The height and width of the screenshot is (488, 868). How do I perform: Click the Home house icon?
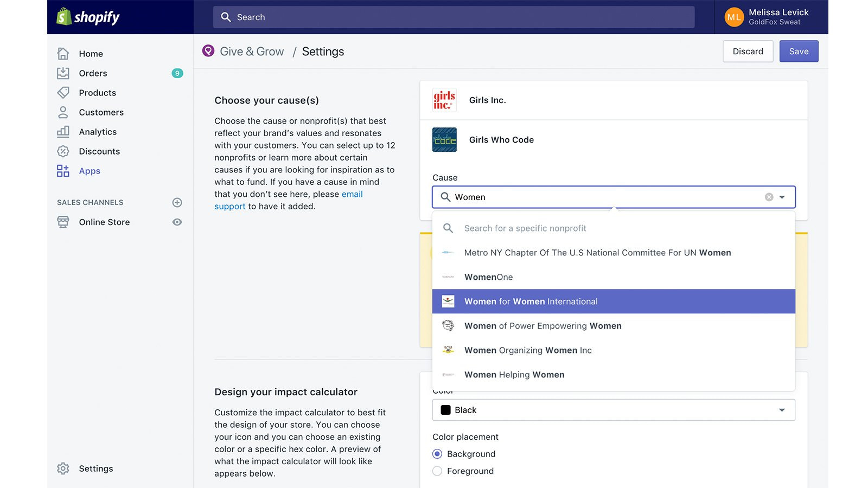(63, 54)
